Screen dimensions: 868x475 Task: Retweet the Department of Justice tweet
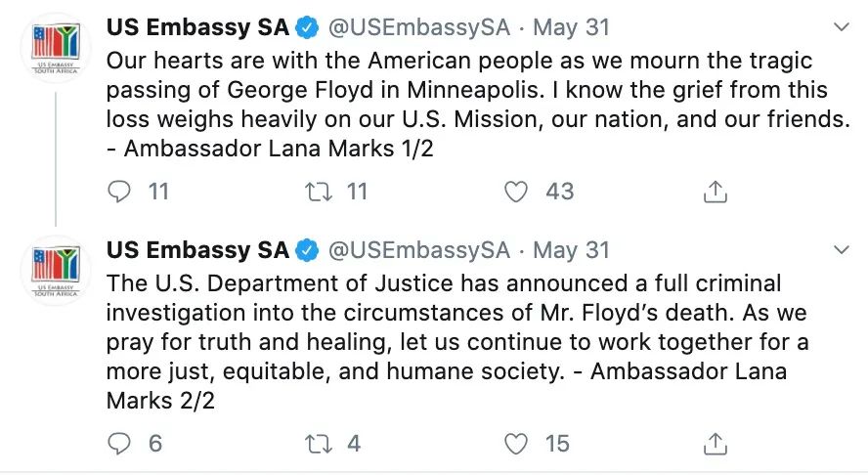(320, 444)
